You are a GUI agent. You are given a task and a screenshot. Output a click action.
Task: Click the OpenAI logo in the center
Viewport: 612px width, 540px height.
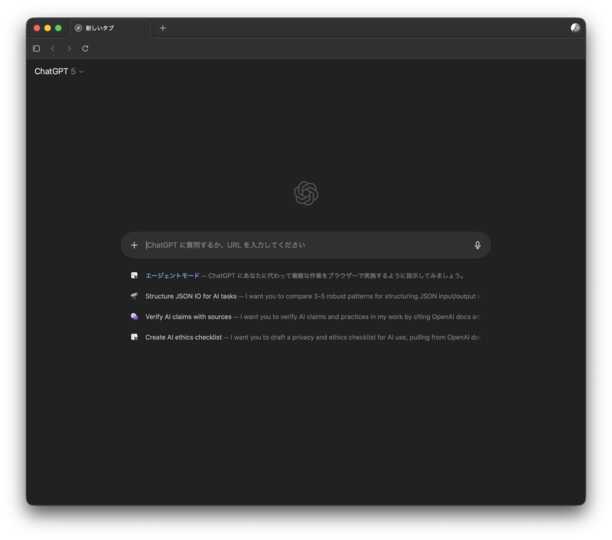[x=306, y=193]
